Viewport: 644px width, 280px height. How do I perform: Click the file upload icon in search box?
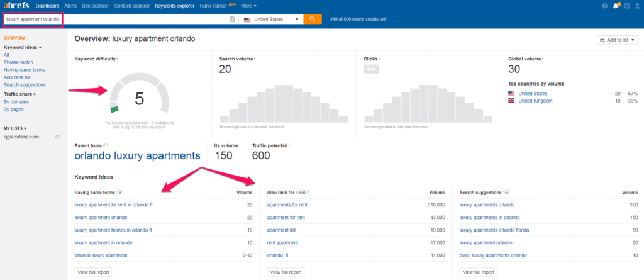(233, 19)
